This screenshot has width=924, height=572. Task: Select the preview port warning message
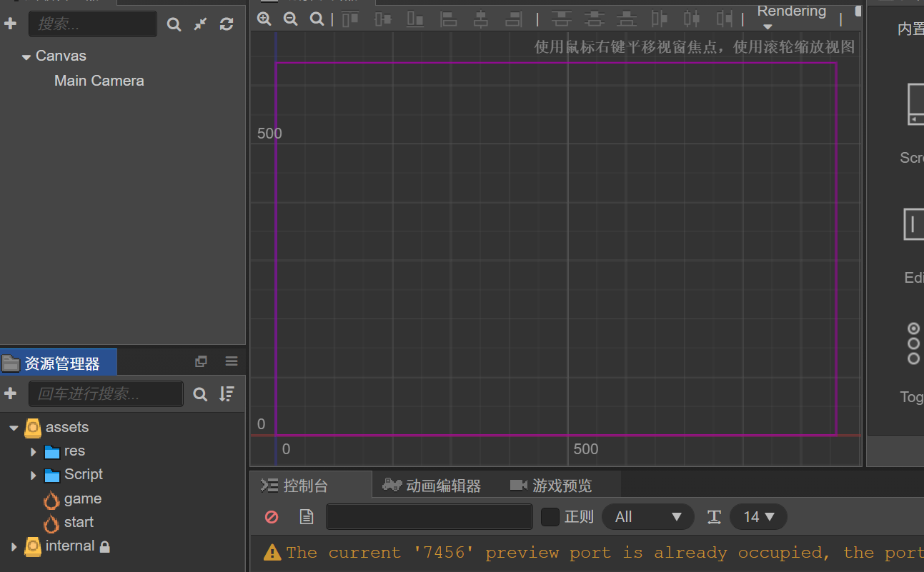[593, 553]
